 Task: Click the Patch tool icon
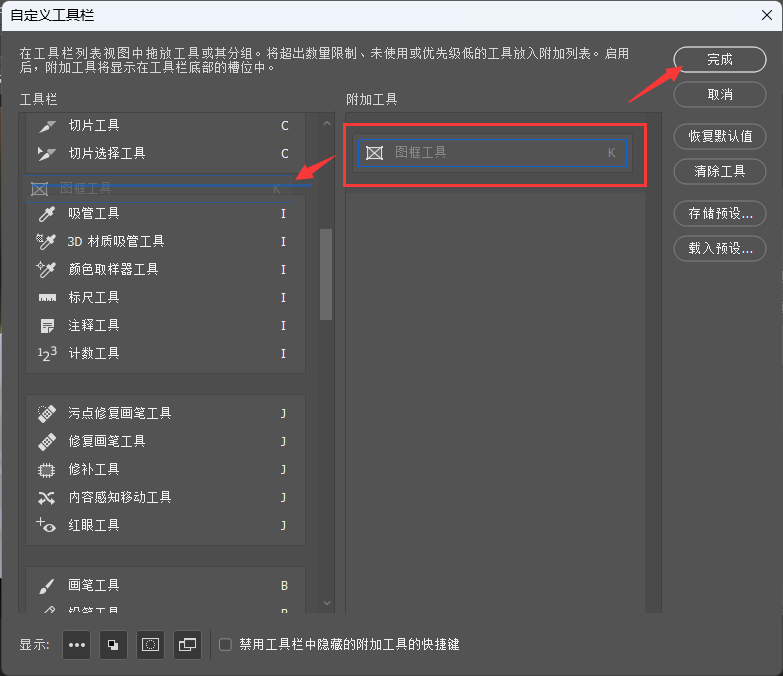tap(46, 470)
